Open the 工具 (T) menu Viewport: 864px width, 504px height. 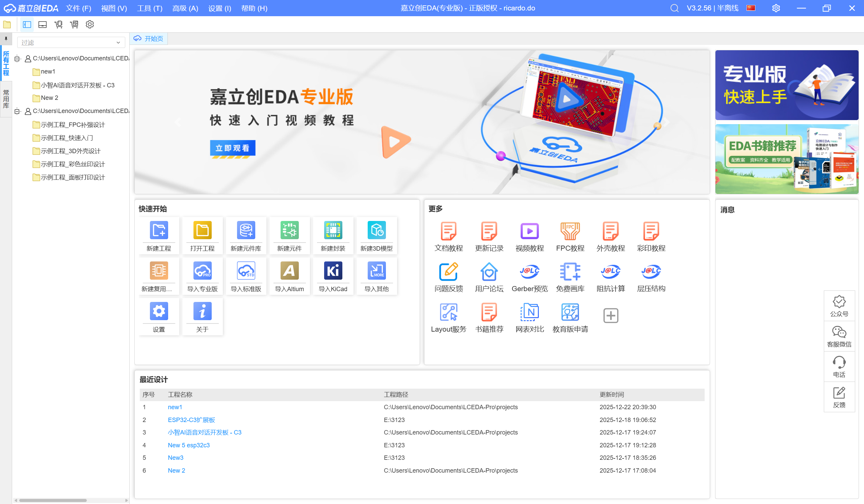tap(150, 8)
